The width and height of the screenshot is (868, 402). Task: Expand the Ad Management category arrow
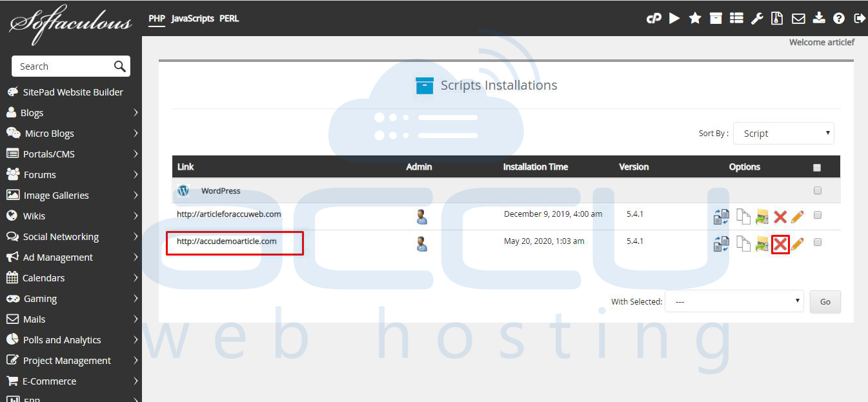[x=136, y=257]
